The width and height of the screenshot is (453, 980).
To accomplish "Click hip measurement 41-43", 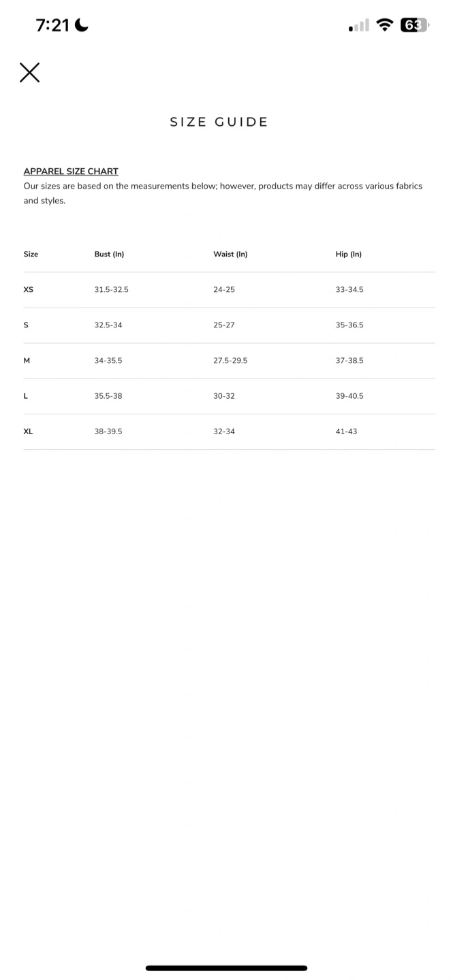I will (x=346, y=431).
